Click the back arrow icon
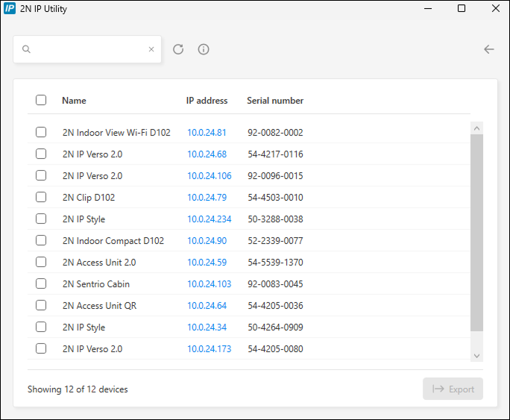Screen dimensions: 510x420 [489, 49]
